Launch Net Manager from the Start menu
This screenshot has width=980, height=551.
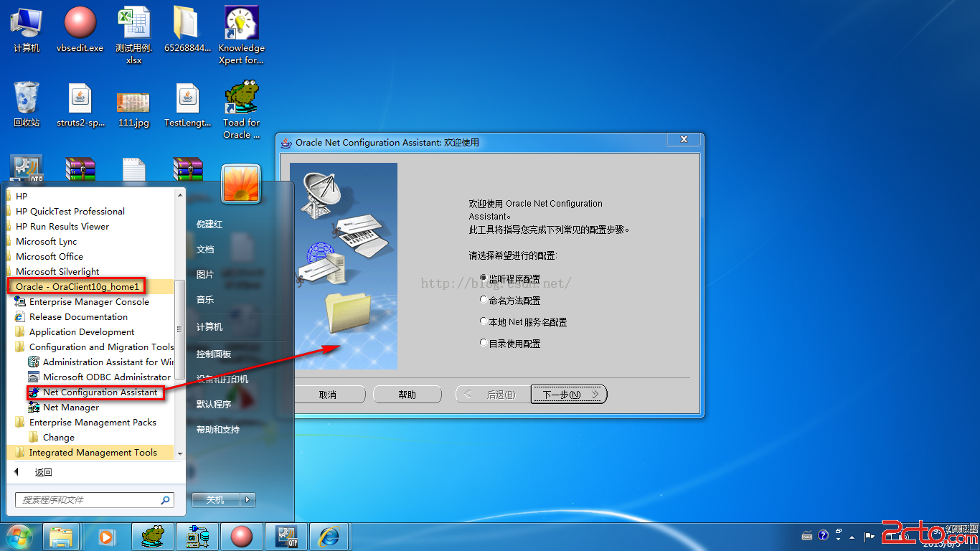(x=63, y=407)
